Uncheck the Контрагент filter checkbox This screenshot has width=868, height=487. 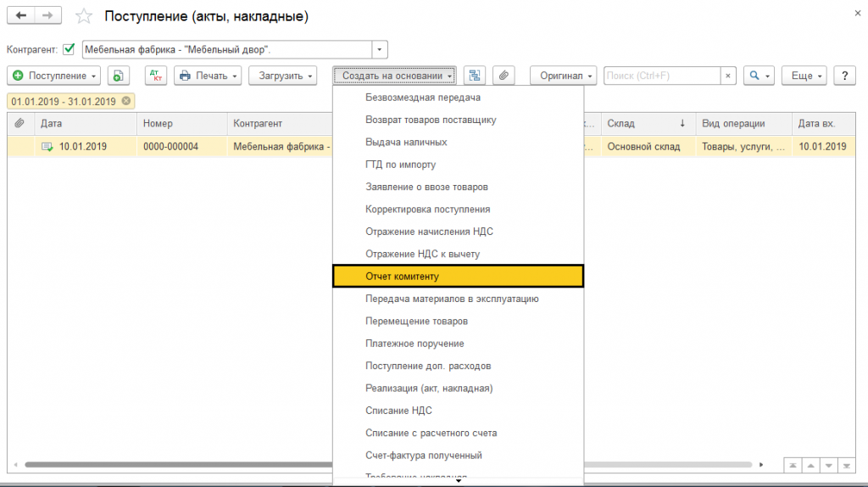(70, 49)
